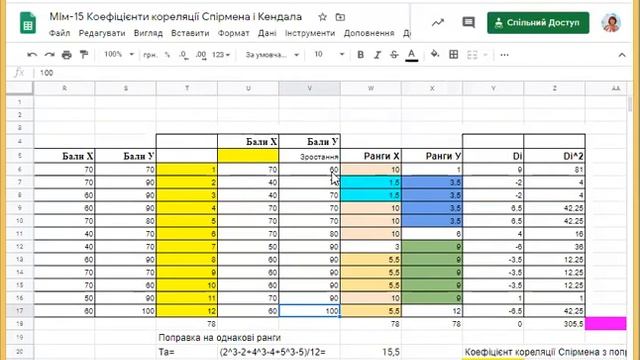This screenshot has width=640, height=360.
Task: Format as percent
Action: click(167, 55)
